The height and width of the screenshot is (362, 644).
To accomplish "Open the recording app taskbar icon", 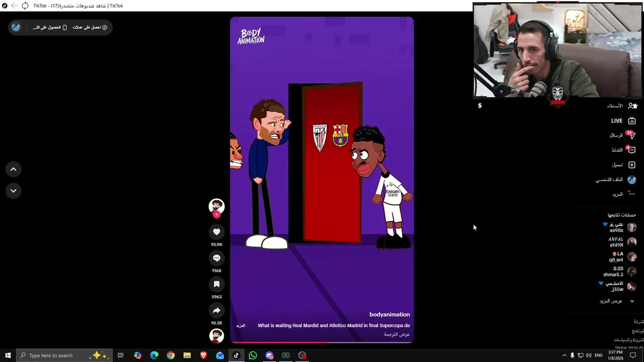I will (x=302, y=355).
